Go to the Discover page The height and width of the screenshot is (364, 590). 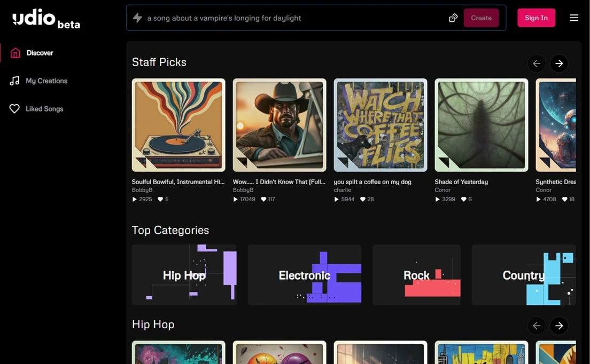pyautogui.click(x=40, y=53)
